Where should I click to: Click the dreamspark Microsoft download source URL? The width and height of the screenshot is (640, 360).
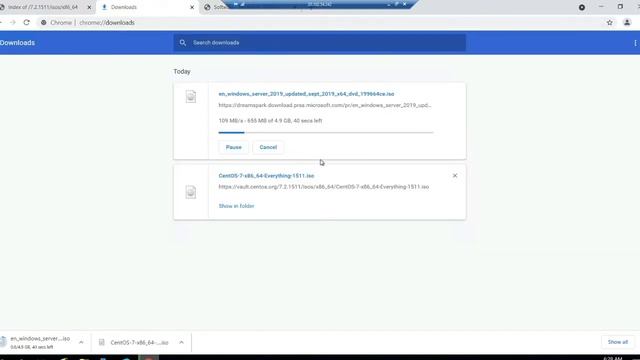pos(324,105)
